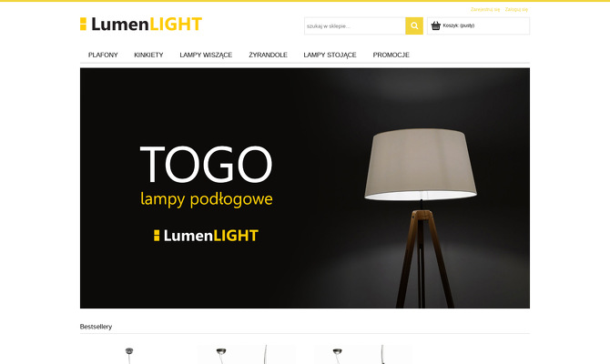
Task: Click the floor lamp image in banner
Action: click(x=421, y=217)
